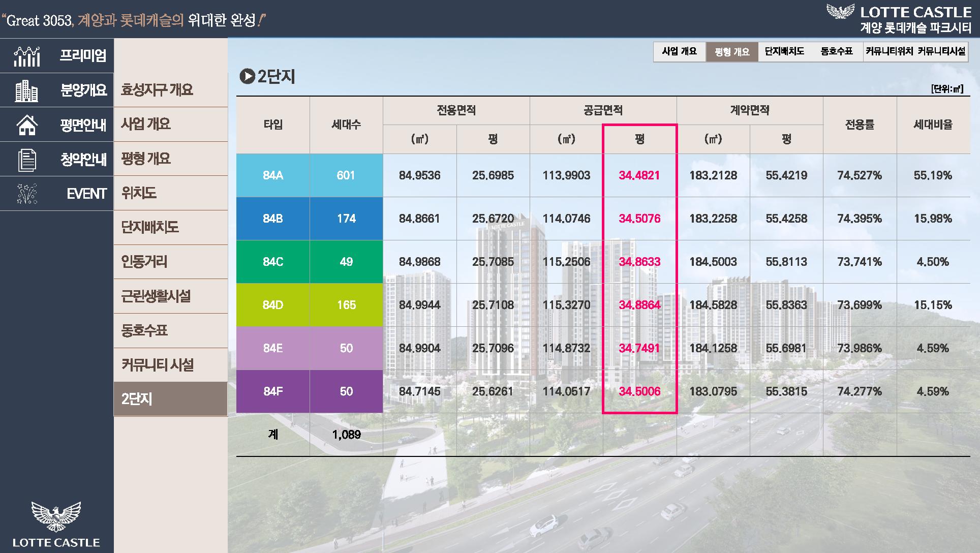Open the 평면안내 main menu
980x553 pixels.
(x=57, y=125)
